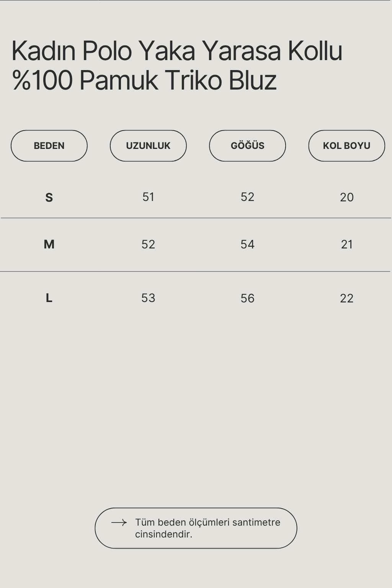Click the S length value 51
Viewport: 392px width, 588px height.
[148, 197]
